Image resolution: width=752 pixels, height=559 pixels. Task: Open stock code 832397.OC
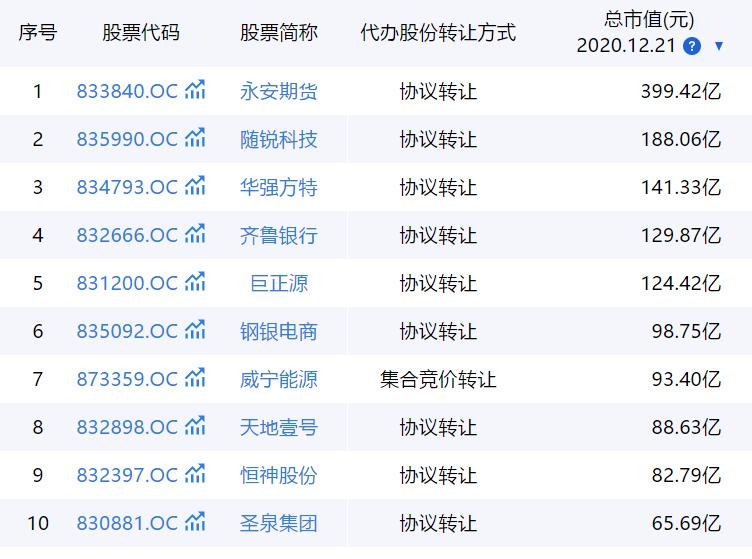tap(127, 475)
